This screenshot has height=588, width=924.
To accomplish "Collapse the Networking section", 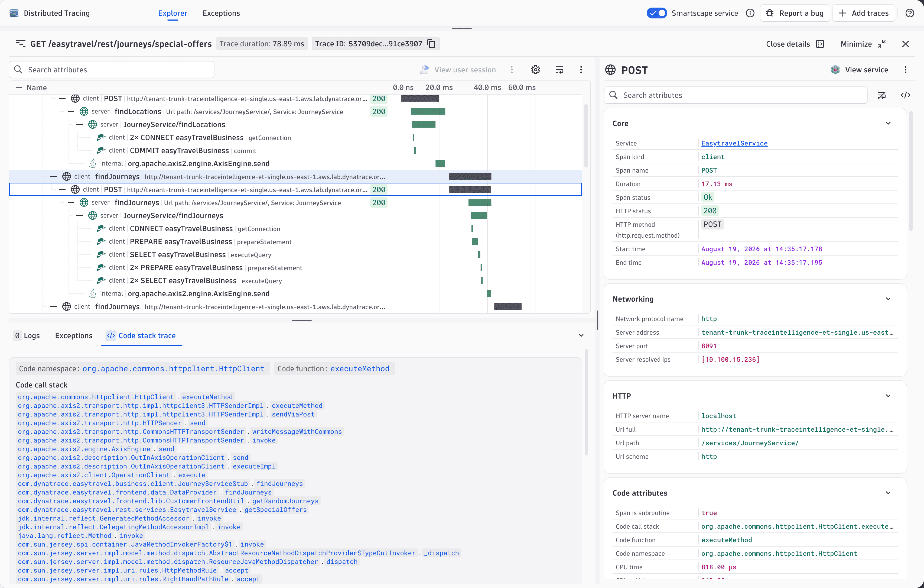I will pos(888,299).
